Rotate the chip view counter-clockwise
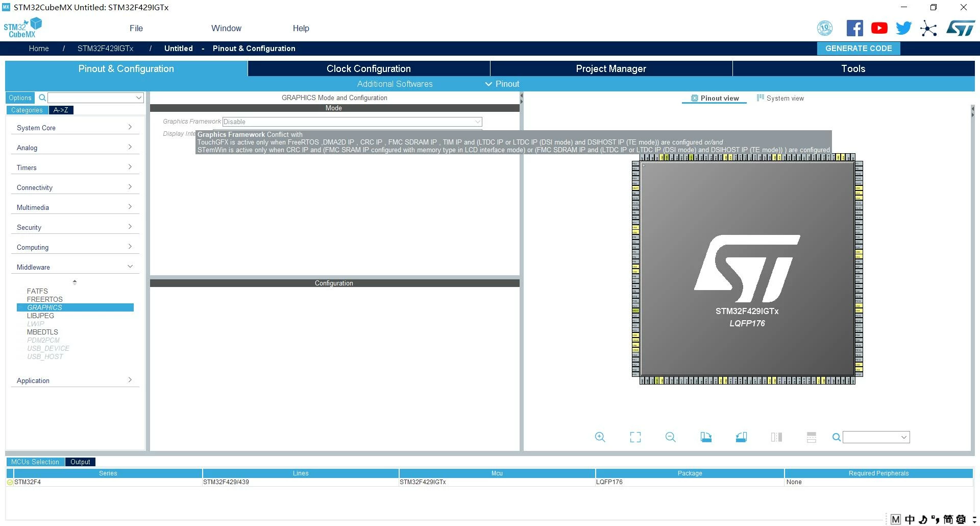The width and height of the screenshot is (980, 526). [741, 437]
